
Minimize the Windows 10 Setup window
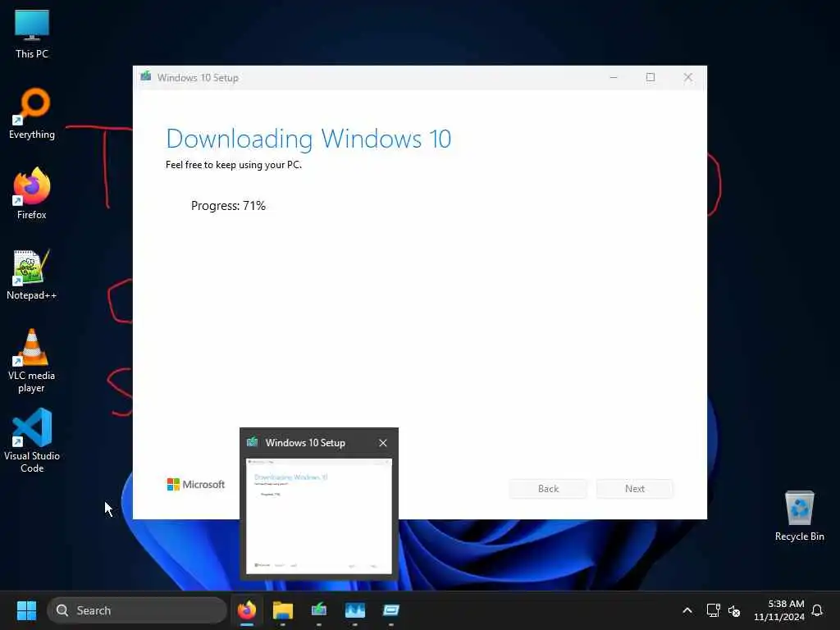[x=614, y=78]
